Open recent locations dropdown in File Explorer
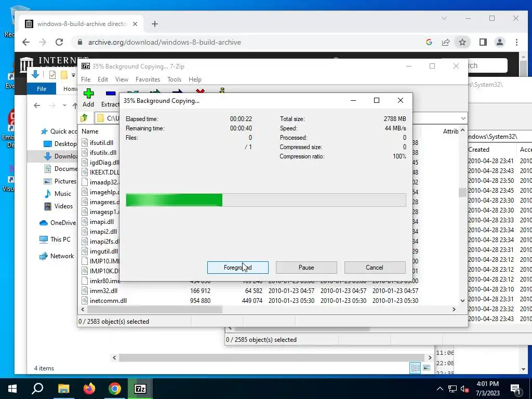Viewport: 532px width, 399px height. (64, 105)
